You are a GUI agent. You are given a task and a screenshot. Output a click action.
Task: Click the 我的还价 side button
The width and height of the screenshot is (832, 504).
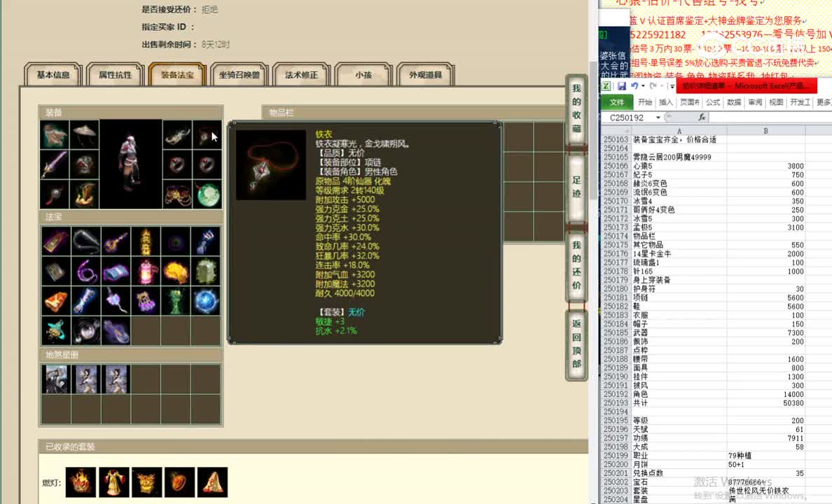tap(576, 266)
